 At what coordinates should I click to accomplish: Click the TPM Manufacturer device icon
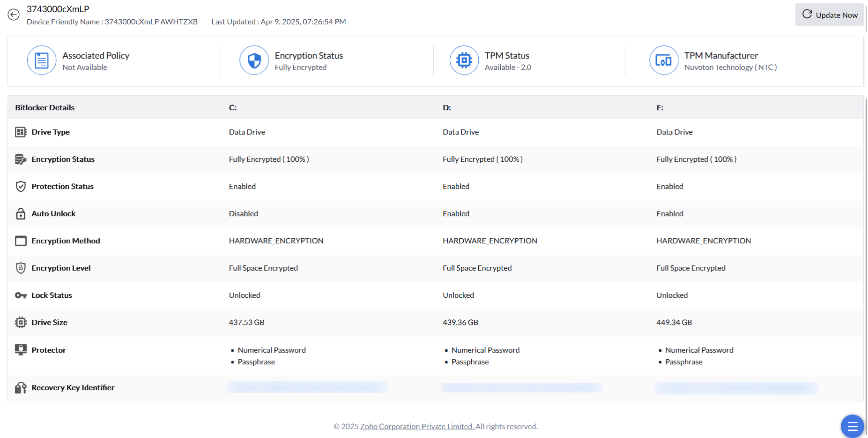(x=663, y=60)
